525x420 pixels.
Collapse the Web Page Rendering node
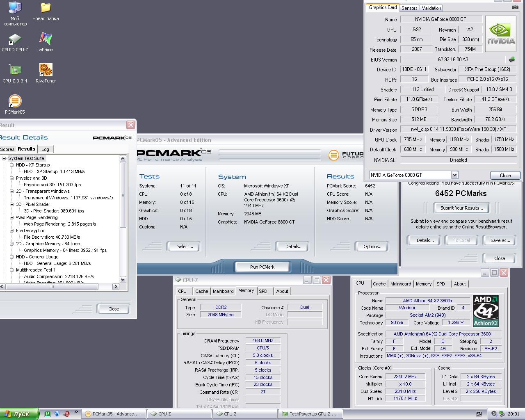[12, 217]
